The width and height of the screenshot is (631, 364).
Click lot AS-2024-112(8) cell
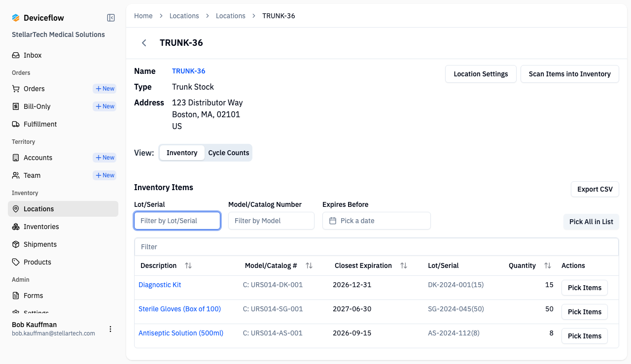coord(454,333)
